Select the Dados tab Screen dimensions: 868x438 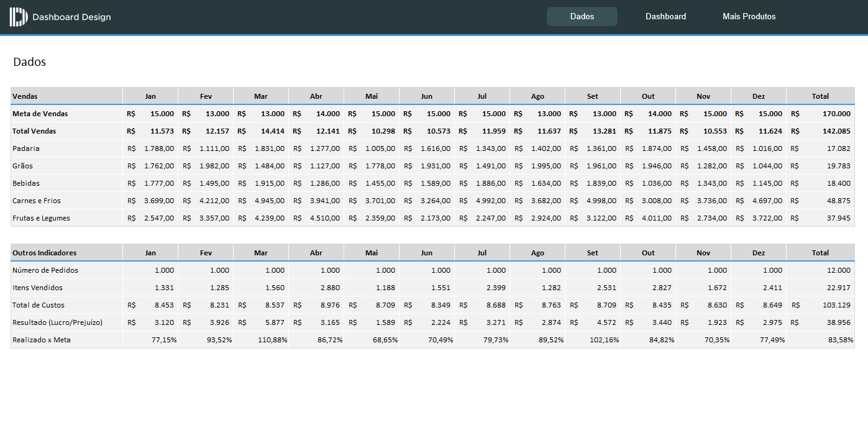click(582, 16)
